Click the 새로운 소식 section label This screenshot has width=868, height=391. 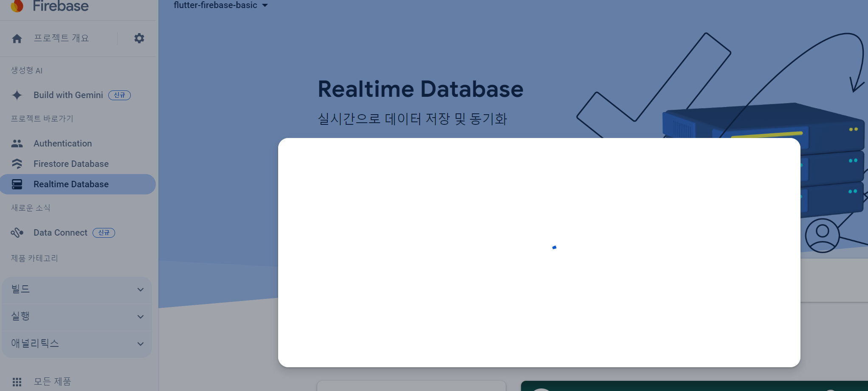[x=31, y=208]
